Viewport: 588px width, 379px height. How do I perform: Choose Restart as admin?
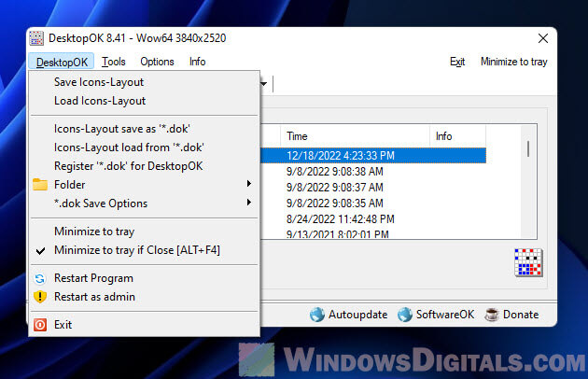(x=145, y=297)
